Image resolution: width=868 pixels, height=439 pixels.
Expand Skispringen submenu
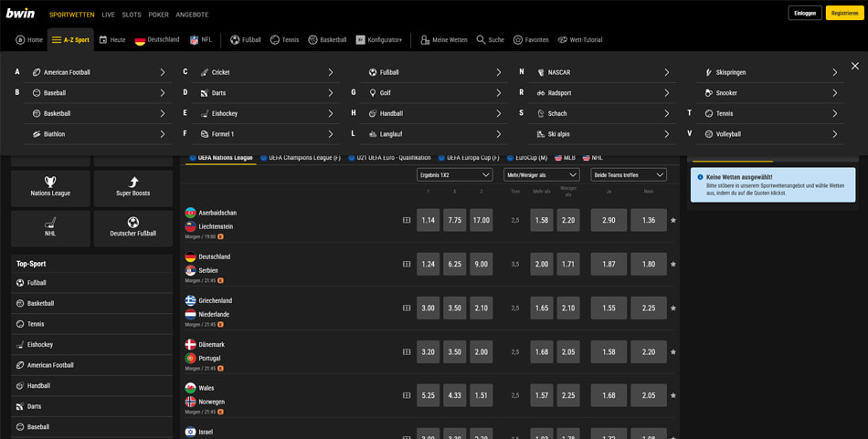point(835,72)
